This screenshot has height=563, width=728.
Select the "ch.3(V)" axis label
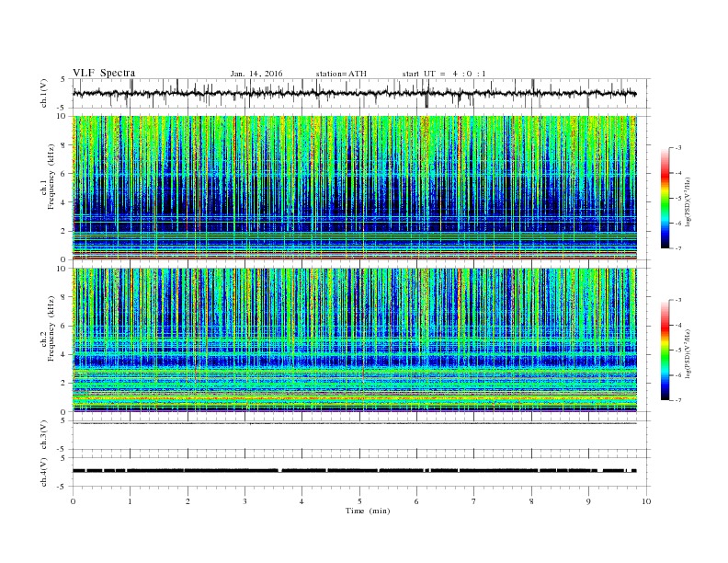click(x=44, y=435)
